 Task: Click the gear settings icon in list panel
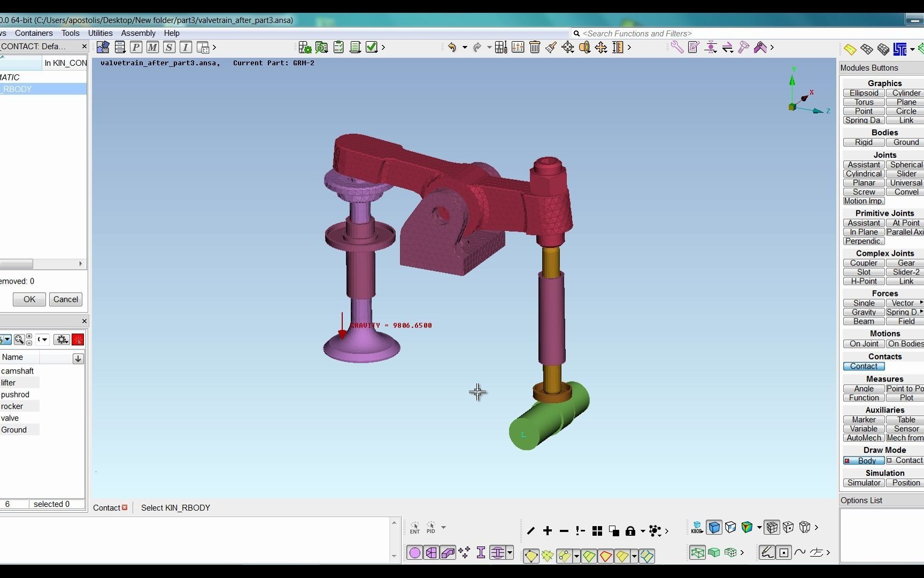[x=62, y=340]
